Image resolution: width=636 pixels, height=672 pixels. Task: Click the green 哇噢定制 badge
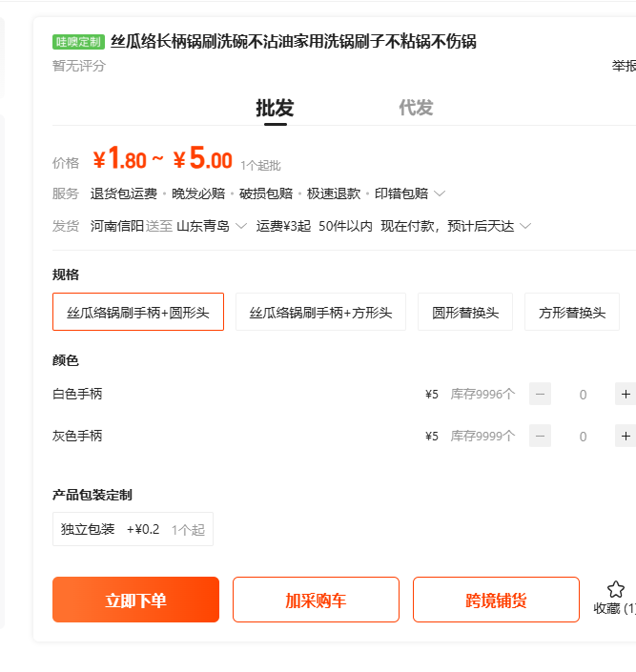pyautogui.click(x=78, y=42)
